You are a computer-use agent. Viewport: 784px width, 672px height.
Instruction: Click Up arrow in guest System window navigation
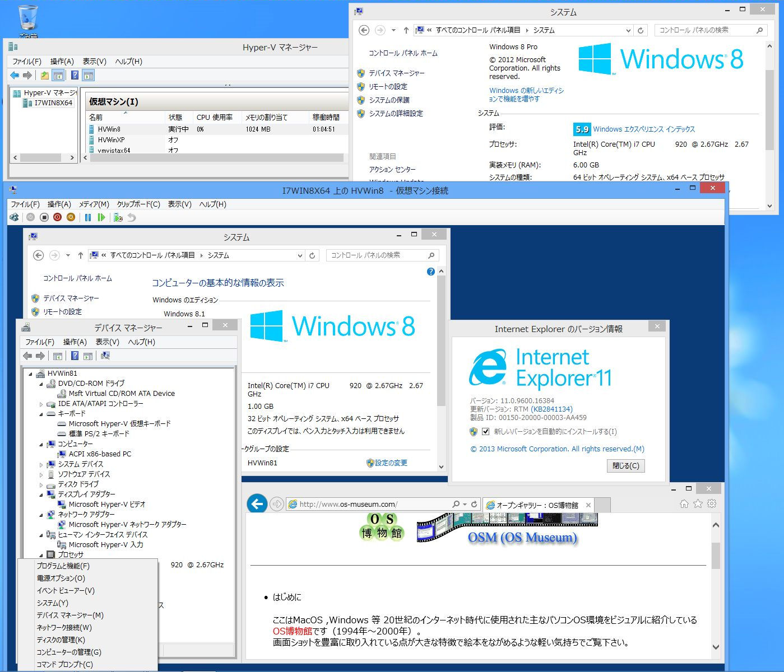pos(81,255)
